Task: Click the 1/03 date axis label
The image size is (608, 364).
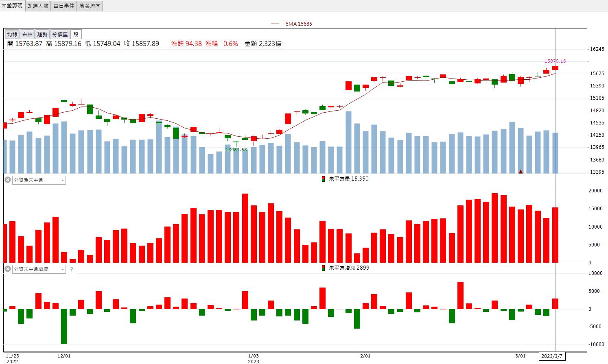Action: click(x=254, y=356)
